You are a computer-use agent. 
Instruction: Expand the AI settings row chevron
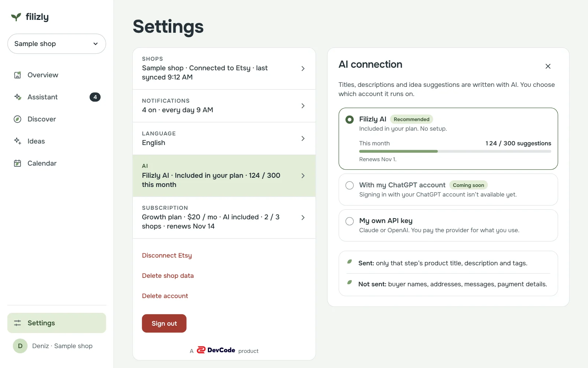tap(303, 176)
